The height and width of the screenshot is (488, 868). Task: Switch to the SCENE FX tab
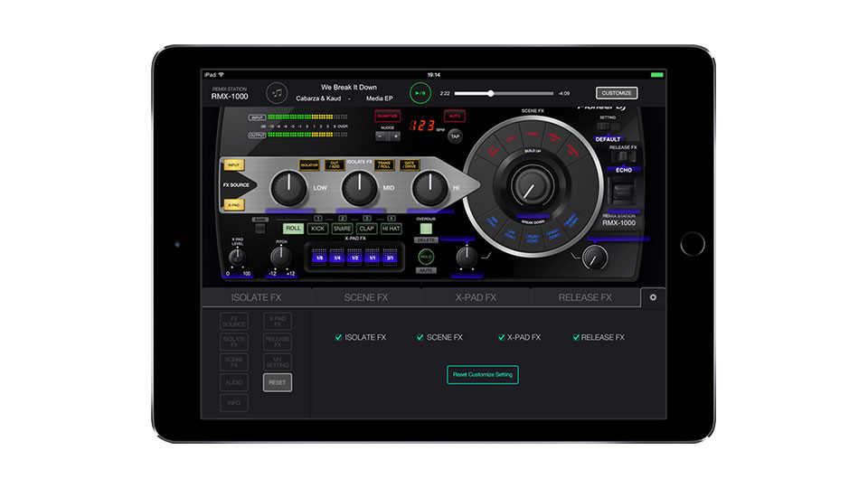(x=366, y=297)
